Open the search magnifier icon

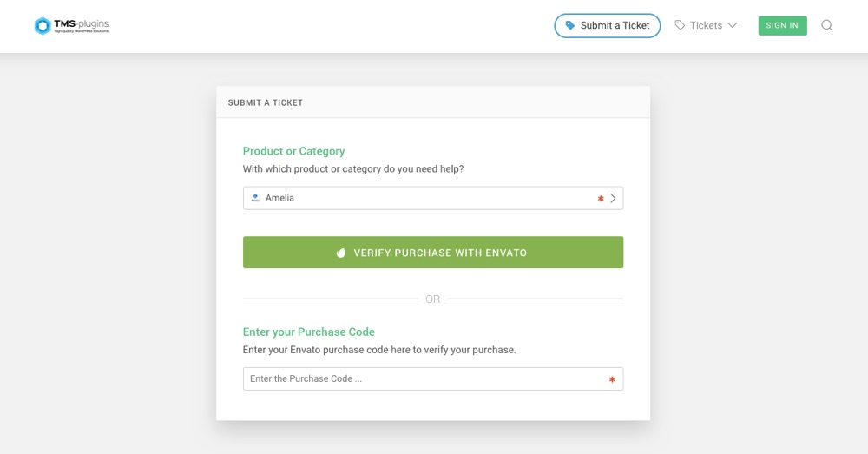click(x=826, y=25)
